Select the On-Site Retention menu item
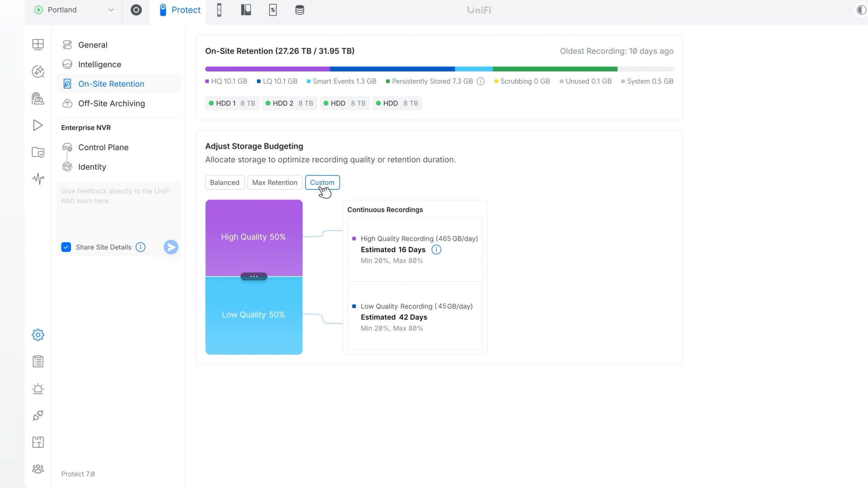The height and width of the screenshot is (488, 868). (111, 84)
